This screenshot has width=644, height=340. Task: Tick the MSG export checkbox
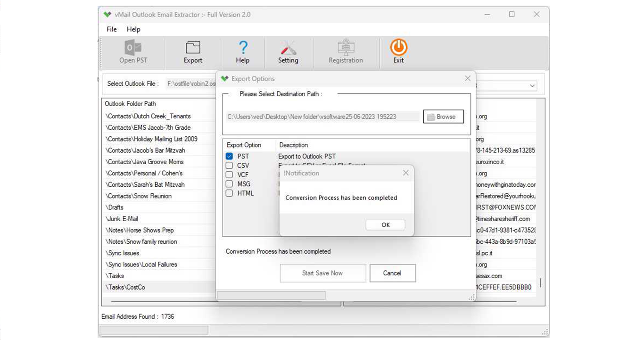229,184
